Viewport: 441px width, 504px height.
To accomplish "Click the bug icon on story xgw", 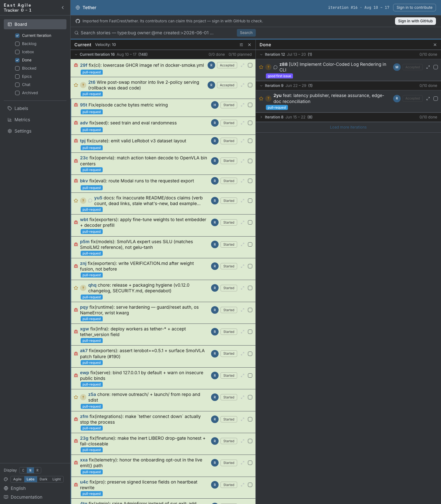I will [x=76, y=332].
